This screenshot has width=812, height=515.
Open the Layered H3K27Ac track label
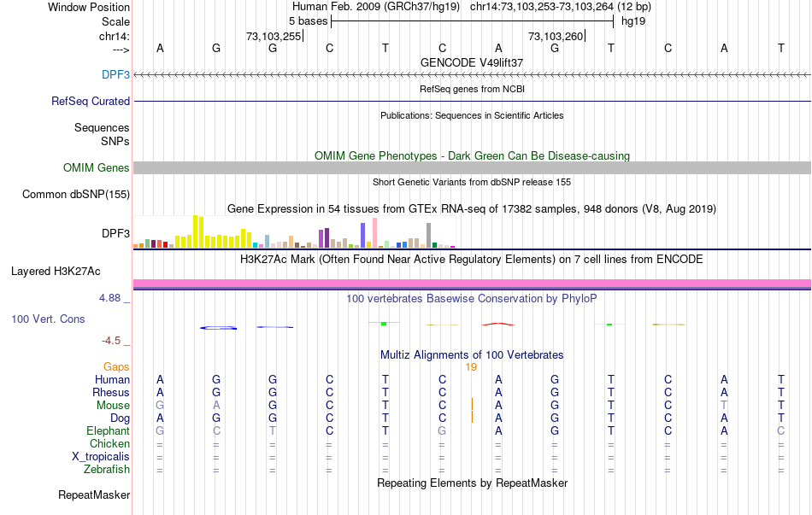tap(56, 272)
